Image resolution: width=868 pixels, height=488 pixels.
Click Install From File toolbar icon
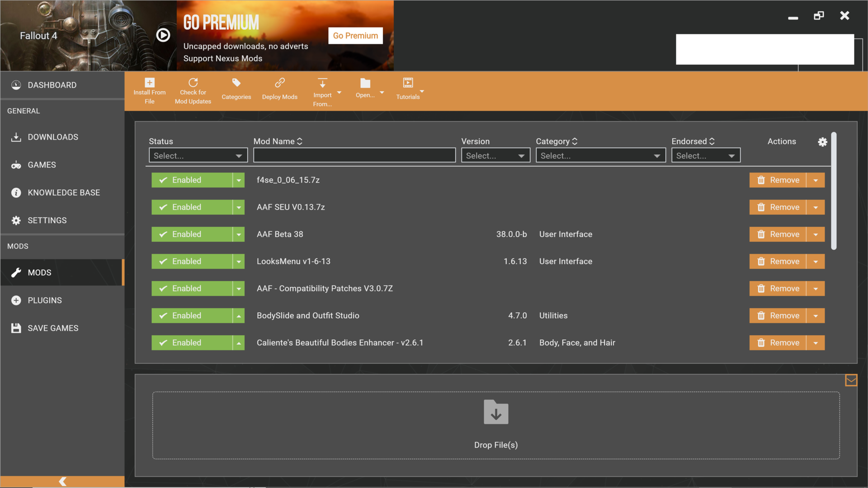pyautogui.click(x=150, y=83)
